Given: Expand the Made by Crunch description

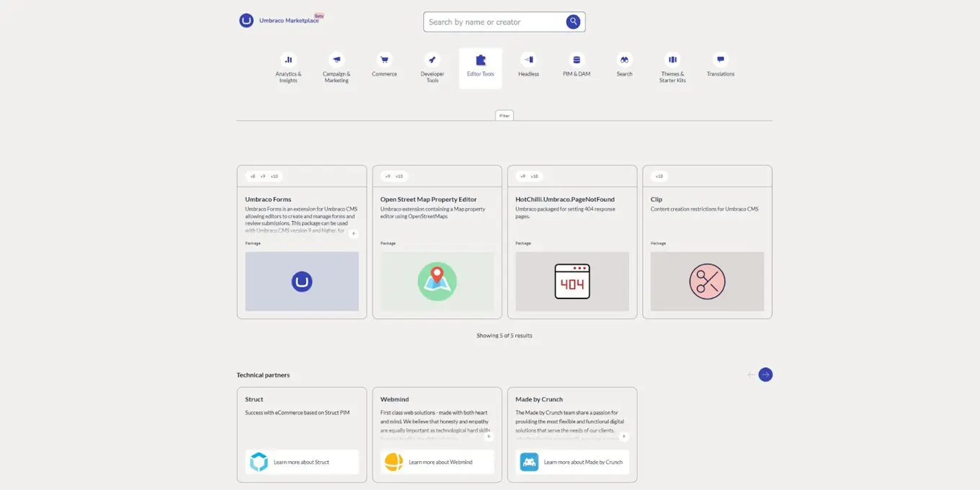Looking at the screenshot, I should tap(623, 436).
